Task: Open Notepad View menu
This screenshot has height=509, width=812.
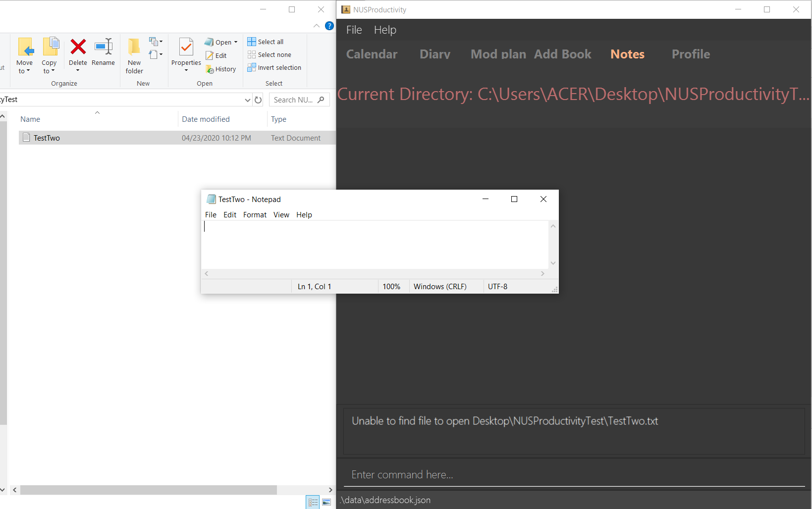Action: coord(281,215)
